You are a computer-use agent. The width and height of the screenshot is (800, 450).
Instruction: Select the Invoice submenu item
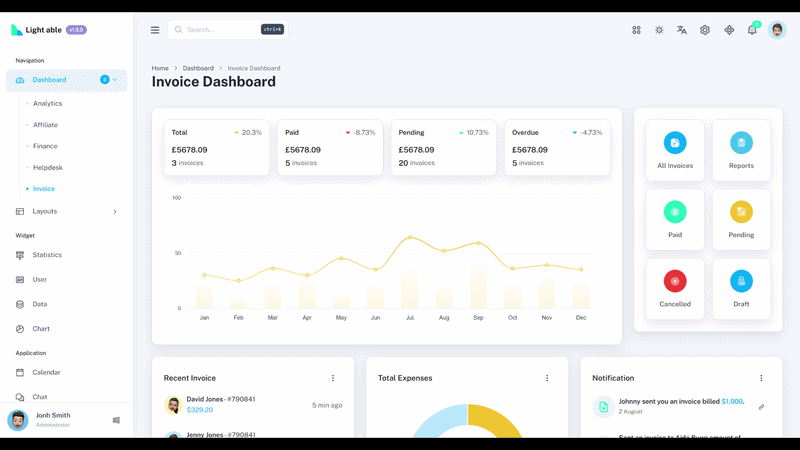point(44,189)
